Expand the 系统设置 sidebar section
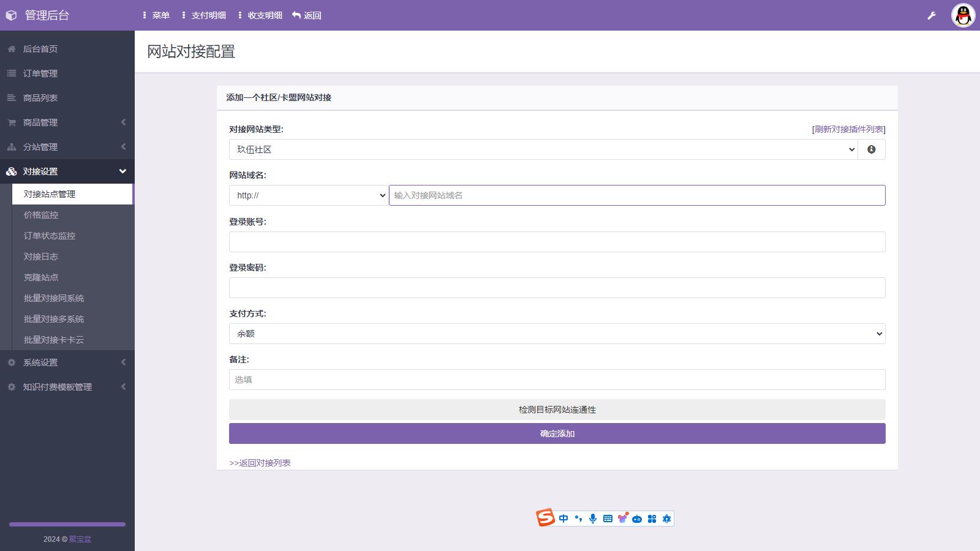The height and width of the screenshot is (551, 980). click(x=67, y=362)
